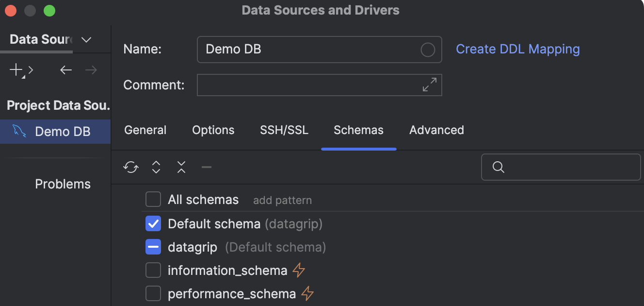Image resolution: width=644 pixels, height=306 pixels.
Task: Uncheck the Default schema checkbox
Action: point(153,223)
